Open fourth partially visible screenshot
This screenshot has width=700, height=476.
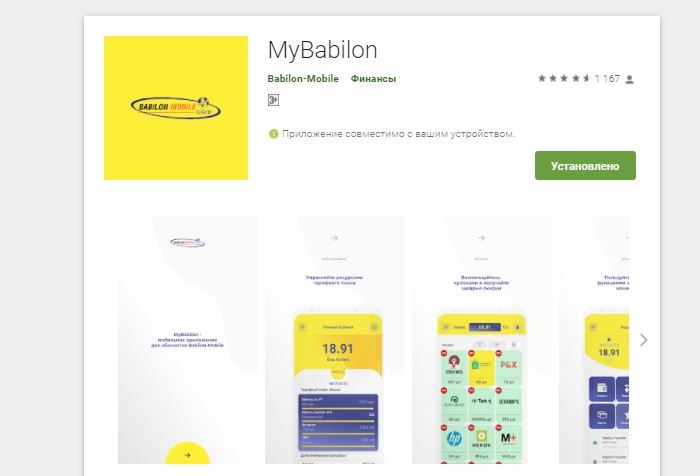click(x=594, y=340)
